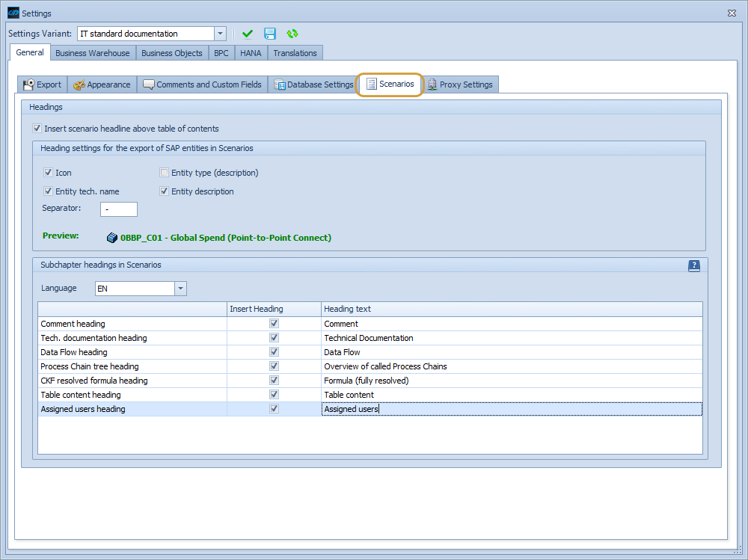Expand the Settings Variant list arrow

tap(219, 34)
